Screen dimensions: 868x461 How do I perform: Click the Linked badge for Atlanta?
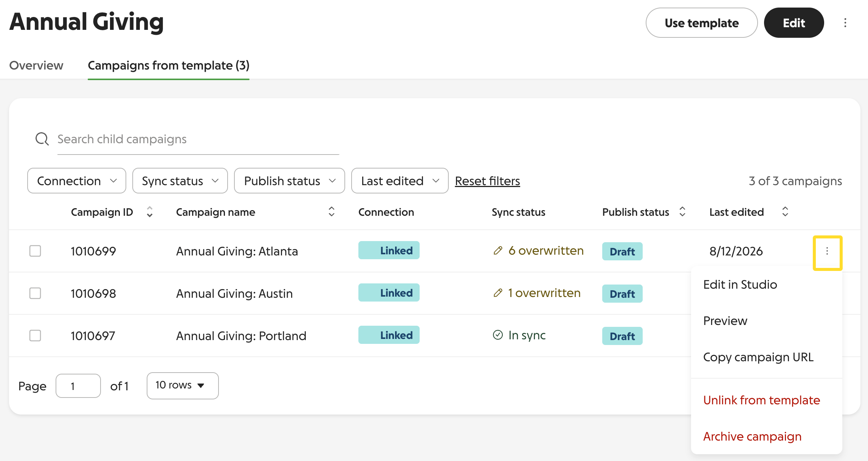[x=389, y=250]
